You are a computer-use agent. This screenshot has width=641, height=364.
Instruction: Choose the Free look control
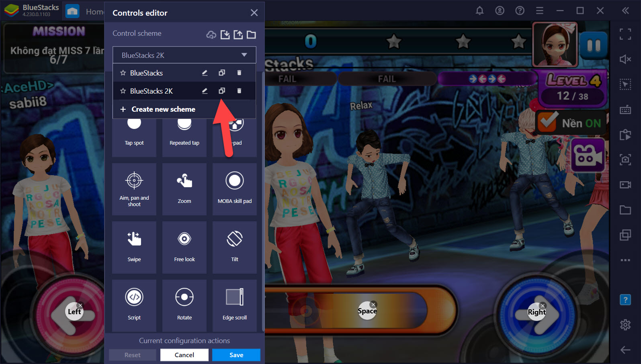pos(184,247)
